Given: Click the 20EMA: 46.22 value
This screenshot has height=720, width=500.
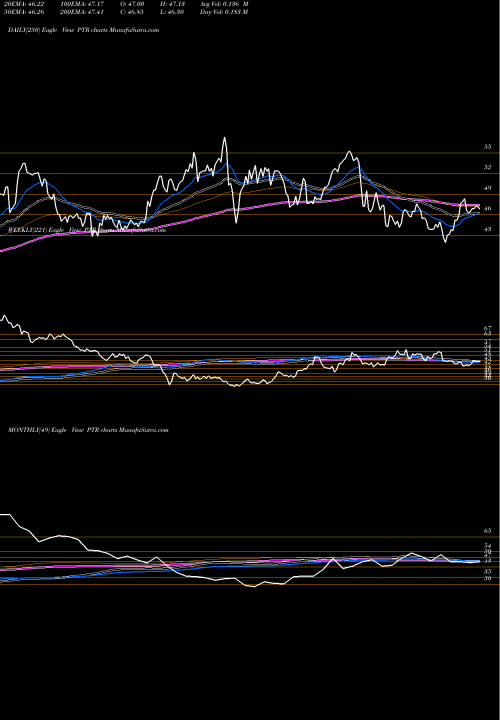Looking at the screenshot, I should coord(22,4).
